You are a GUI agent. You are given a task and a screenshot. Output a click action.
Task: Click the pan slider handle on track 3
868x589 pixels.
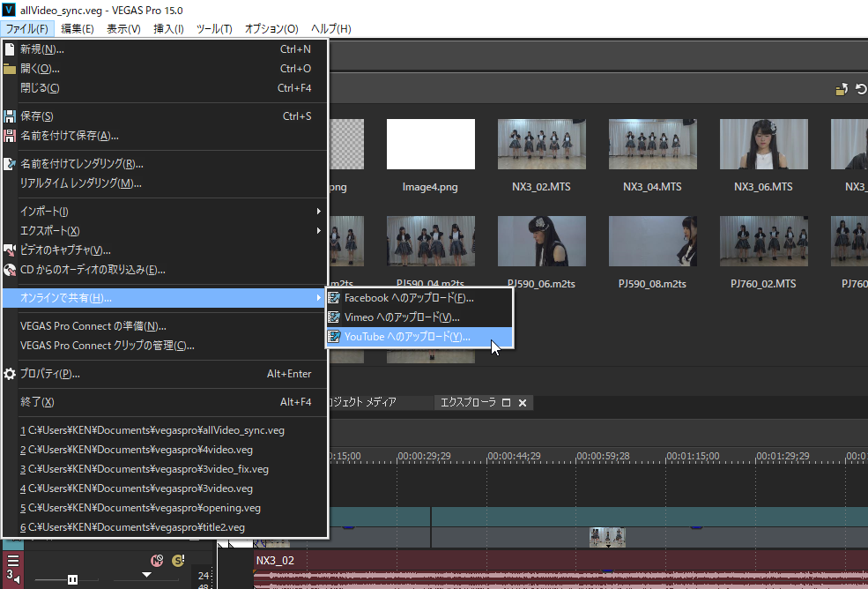[146, 576]
